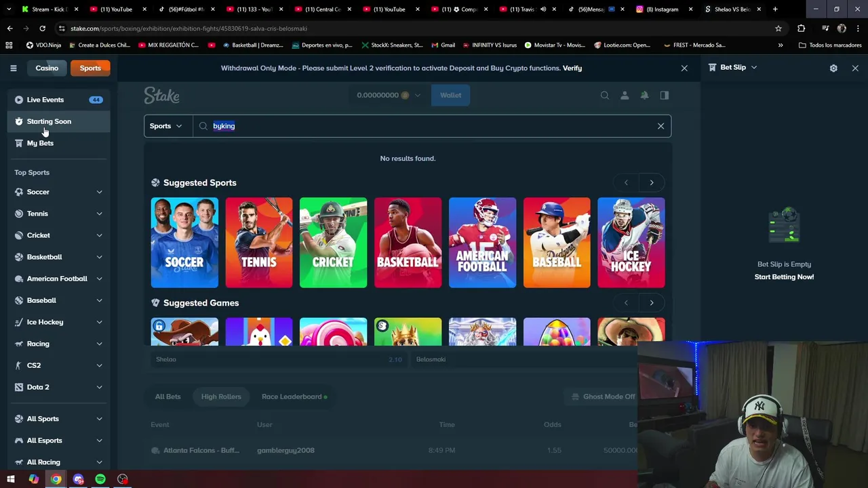
Task: Open the Tennis suggested sport card
Action: (259, 243)
